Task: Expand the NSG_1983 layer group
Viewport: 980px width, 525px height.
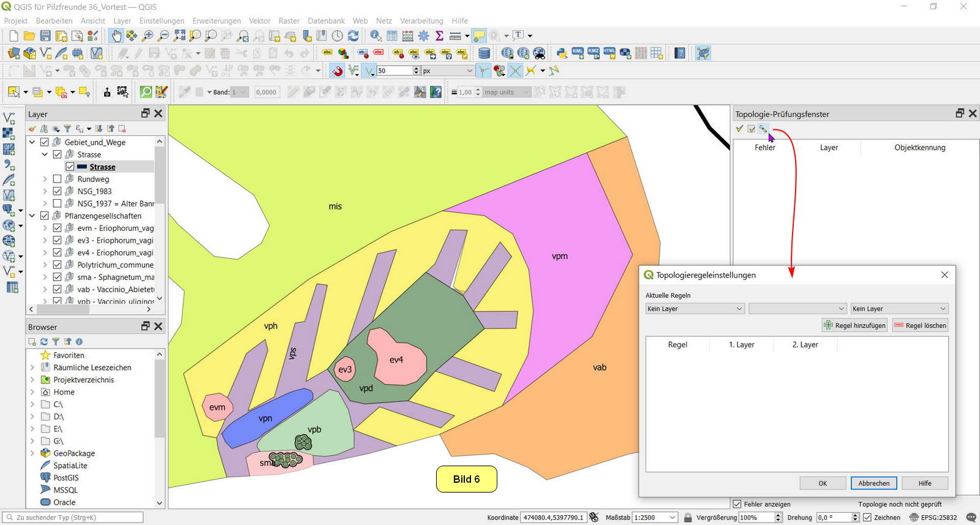Action: (x=45, y=191)
